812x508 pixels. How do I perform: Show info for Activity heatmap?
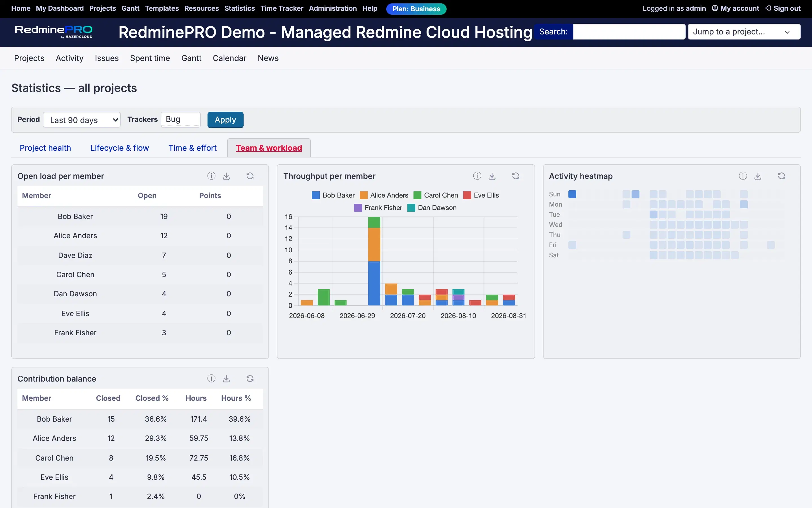click(x=743, y=176)
